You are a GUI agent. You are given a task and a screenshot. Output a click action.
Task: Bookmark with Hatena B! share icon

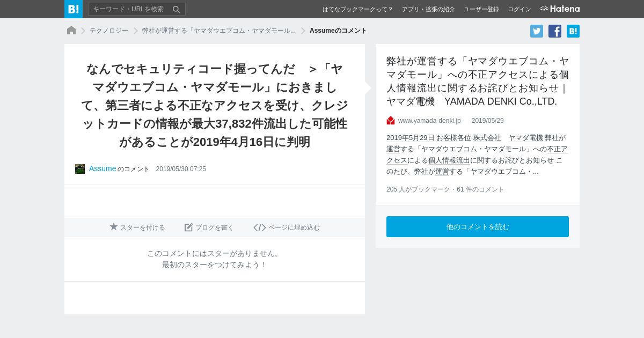573,31
